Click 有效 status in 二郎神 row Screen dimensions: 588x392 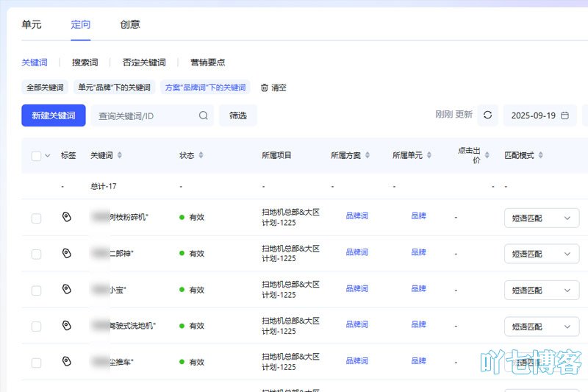point(196,254)
